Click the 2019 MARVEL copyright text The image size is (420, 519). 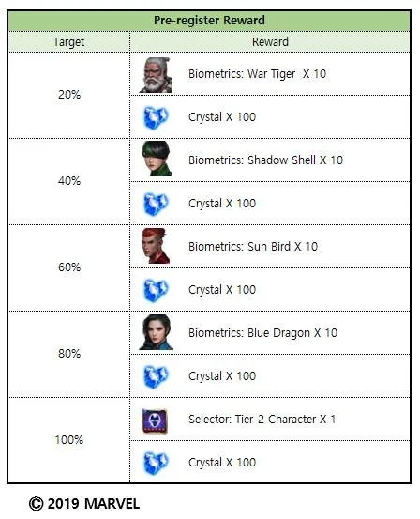pos(84,504)
